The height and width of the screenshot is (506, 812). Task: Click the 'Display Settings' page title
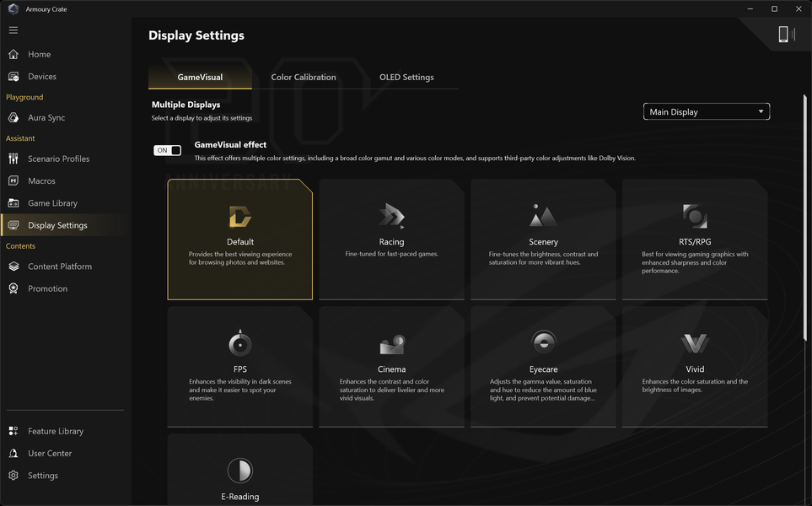(x=196, y=35)
